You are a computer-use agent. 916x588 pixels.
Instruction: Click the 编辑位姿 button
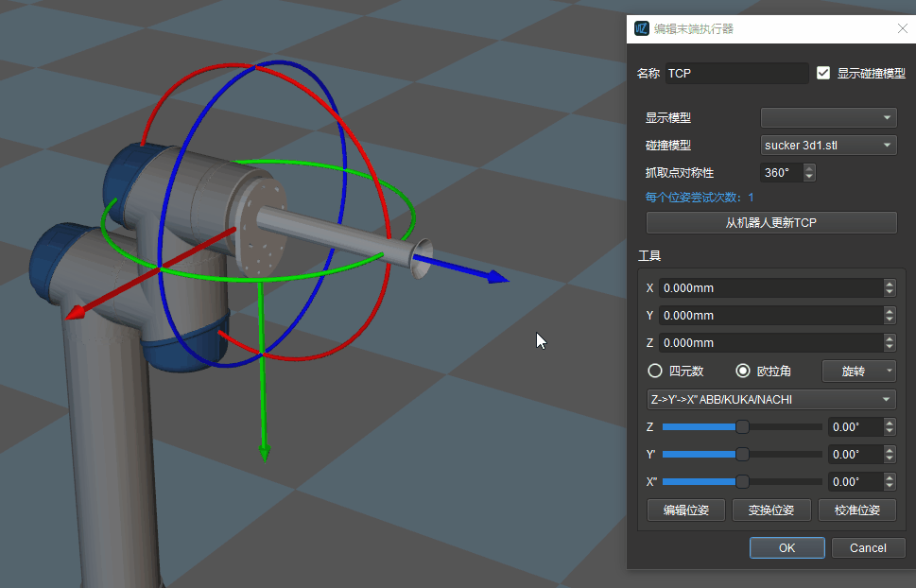[685, 510]
